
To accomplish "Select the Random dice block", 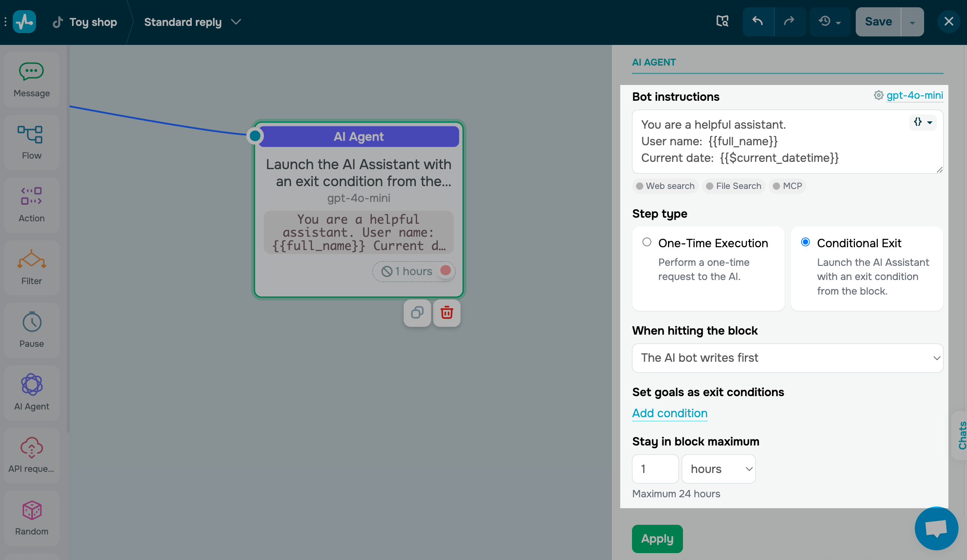I will (32, 511).
